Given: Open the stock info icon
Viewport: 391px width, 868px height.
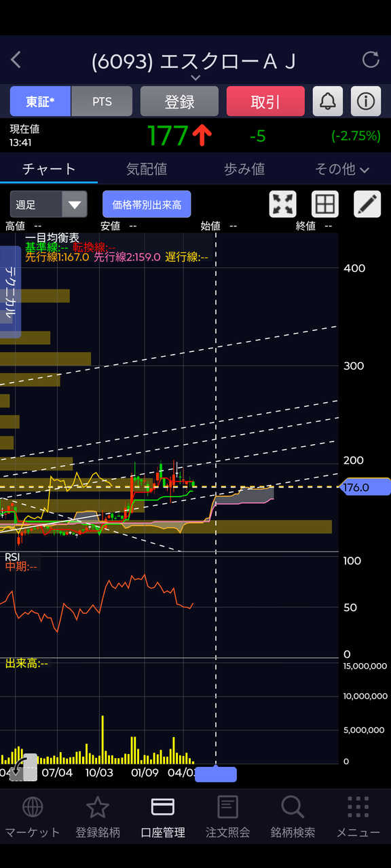Looking at the screenshot, I should tap(366, 102).
